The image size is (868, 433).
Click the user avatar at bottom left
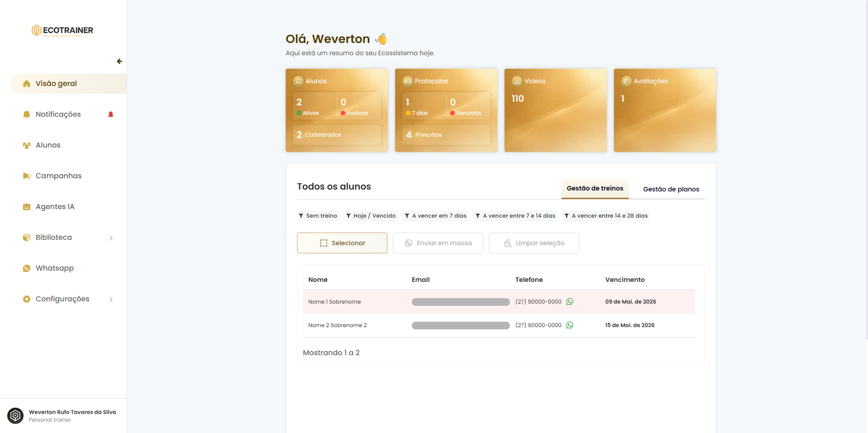click(x=15, y=415)
